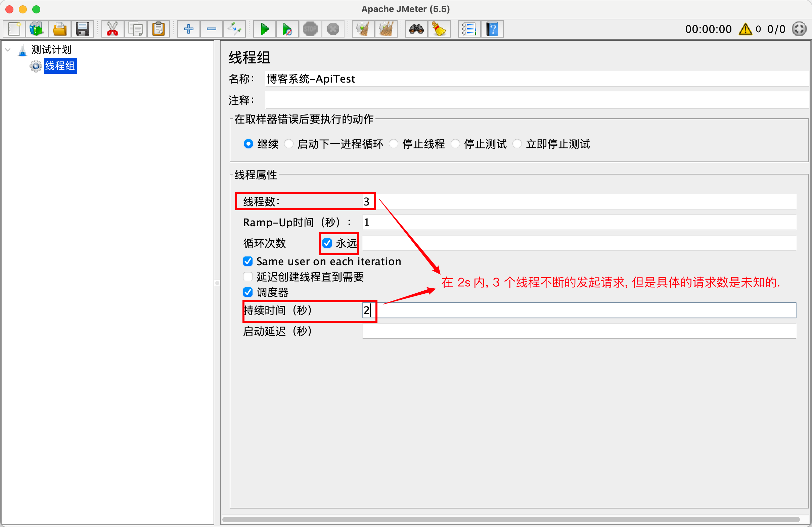Select 启动下一进程循环 radio option

pyautogui.click(x=289, y=144)
